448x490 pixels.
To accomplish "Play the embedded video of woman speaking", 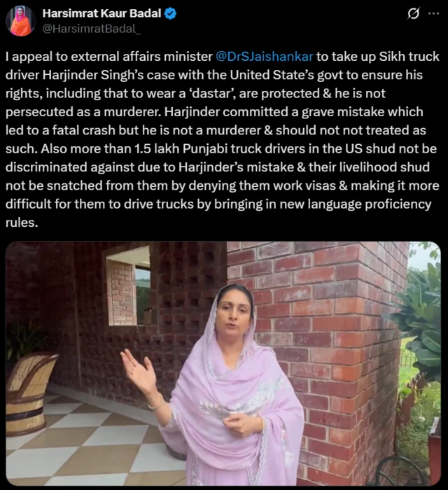I will tap(223, 363).
